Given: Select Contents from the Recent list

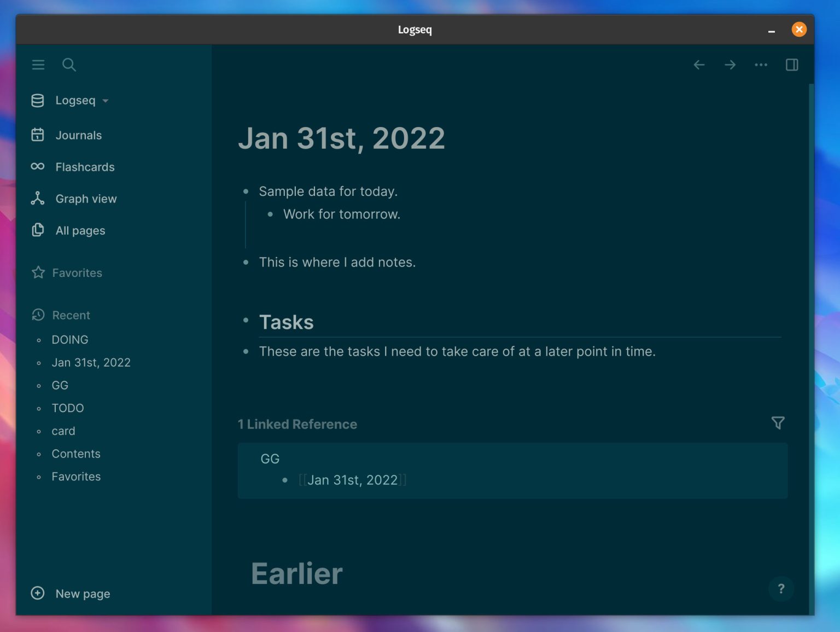Looking at the screenshot, I should coord(76,454).
